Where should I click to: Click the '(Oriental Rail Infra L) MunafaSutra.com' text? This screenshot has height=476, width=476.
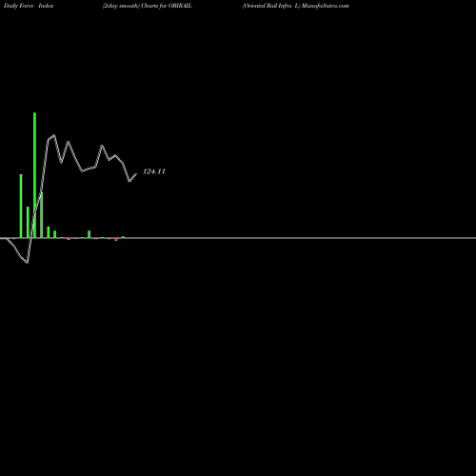(295, 6)
